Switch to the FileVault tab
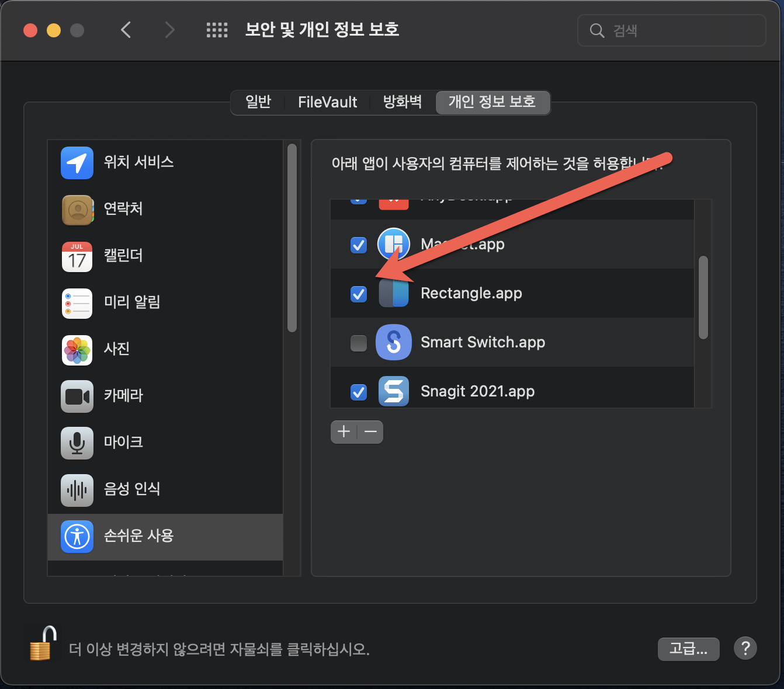Viewport: 784px width, 689px height. [x=327, y=102]
